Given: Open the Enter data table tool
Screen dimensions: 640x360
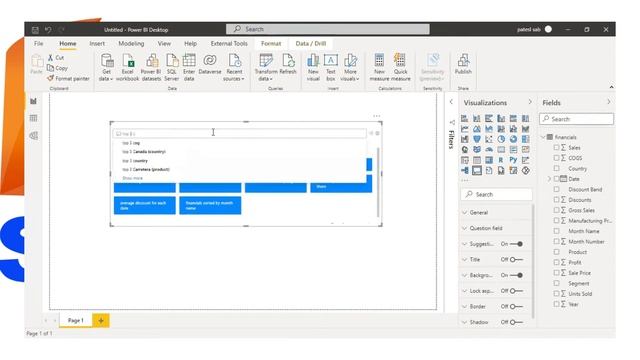Looking at the screenshot, I should tap(189, 67).
